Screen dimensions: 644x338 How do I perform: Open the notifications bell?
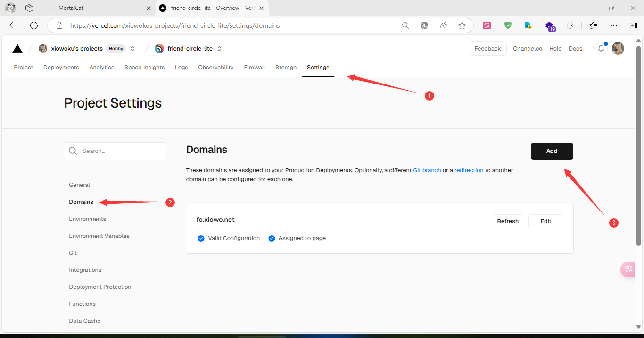pos(601,49)
